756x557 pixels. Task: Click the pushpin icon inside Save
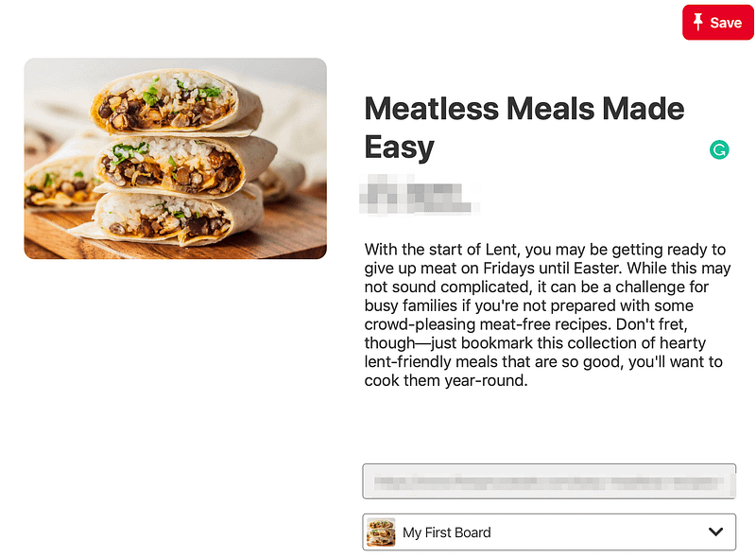pos(697,22)
